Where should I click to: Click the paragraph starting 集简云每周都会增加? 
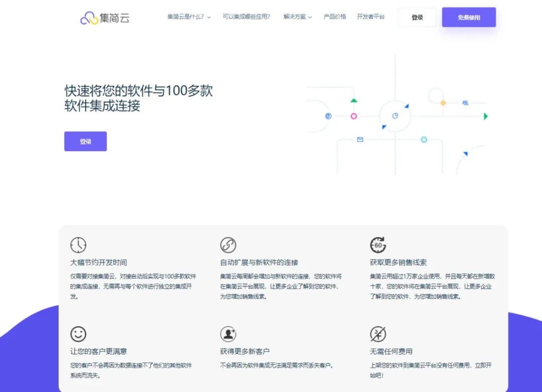tap(281, 286)
